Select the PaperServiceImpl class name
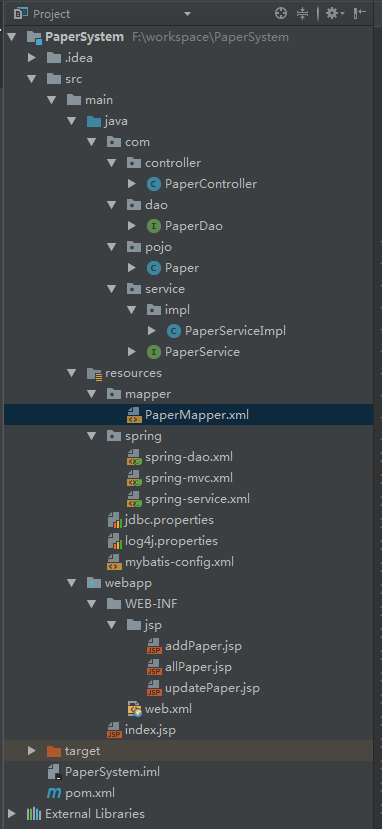The height and width of the screenshot is (829, 382). click(235, 331)
